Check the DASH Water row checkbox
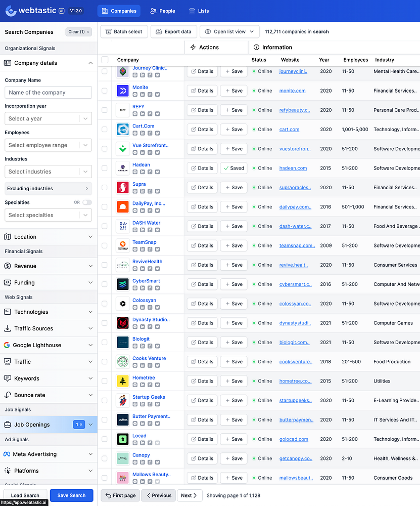 105,226
